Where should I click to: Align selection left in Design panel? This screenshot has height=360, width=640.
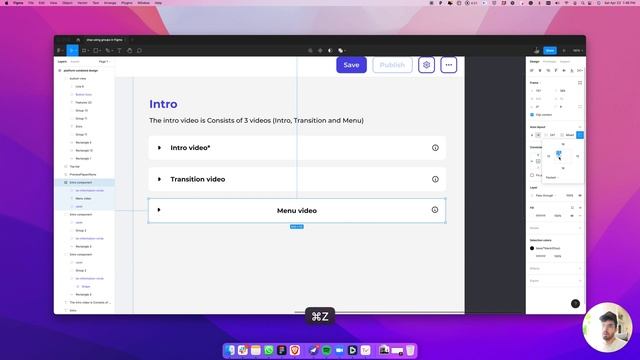[532, 71]
